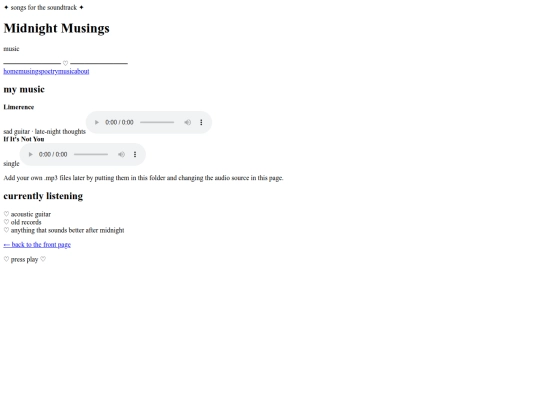Screen dimensions: 540x405
Task: Click 'anything that sounds better after midnight'
Action: pyautogui.click(x=68, y=230)
